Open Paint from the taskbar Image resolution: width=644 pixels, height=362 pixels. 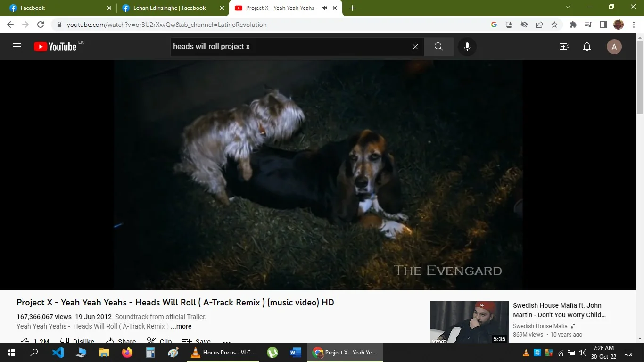pos(173,353)
